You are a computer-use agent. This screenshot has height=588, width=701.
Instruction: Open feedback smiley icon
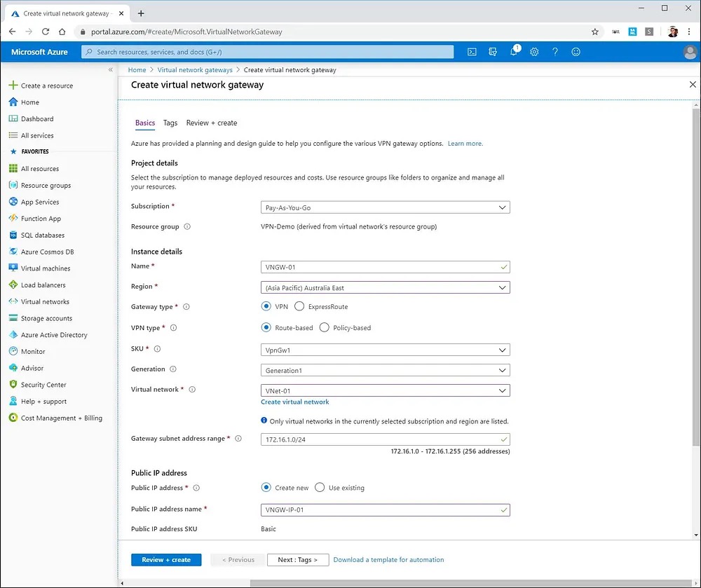click(x=576, y=52)
